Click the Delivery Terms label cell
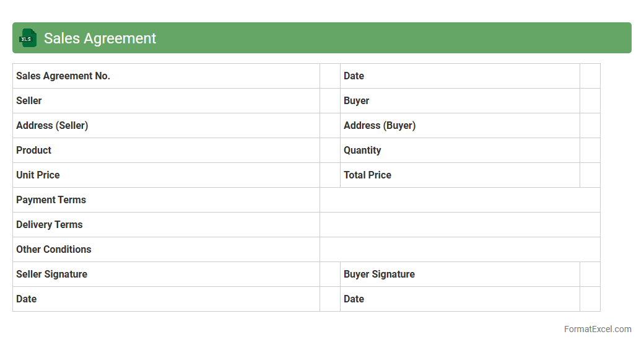This screenshot has height=347, width=644. (49, 224)
